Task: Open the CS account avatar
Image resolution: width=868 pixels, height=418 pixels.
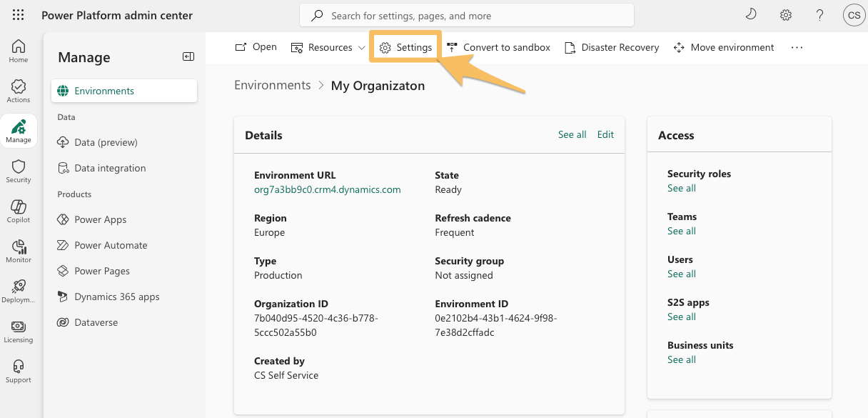Action: coord(853,15)
